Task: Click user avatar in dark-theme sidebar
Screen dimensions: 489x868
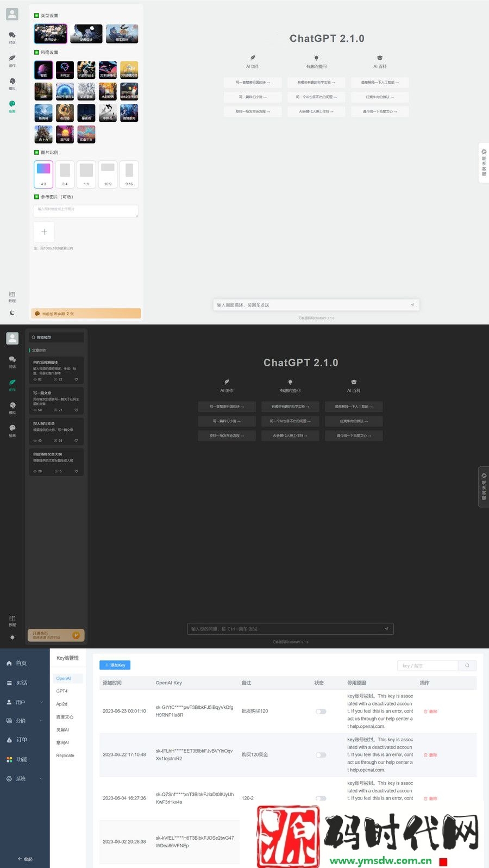Action: 12,338
